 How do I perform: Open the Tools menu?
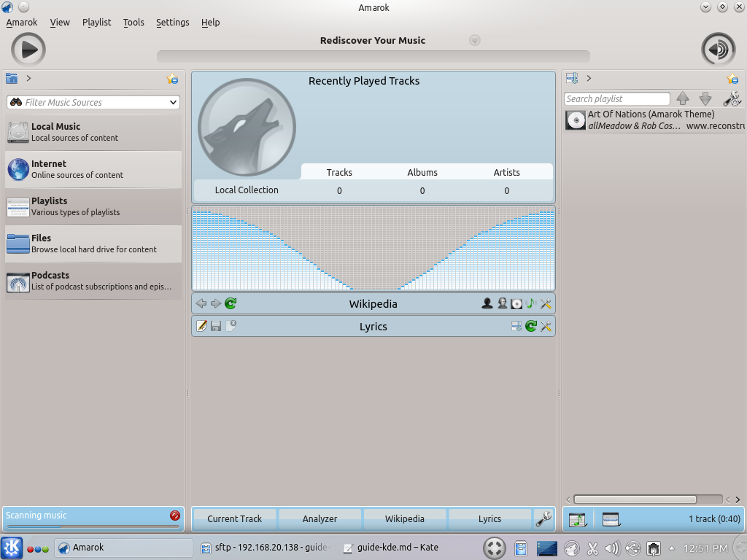(x=133, y=23)
